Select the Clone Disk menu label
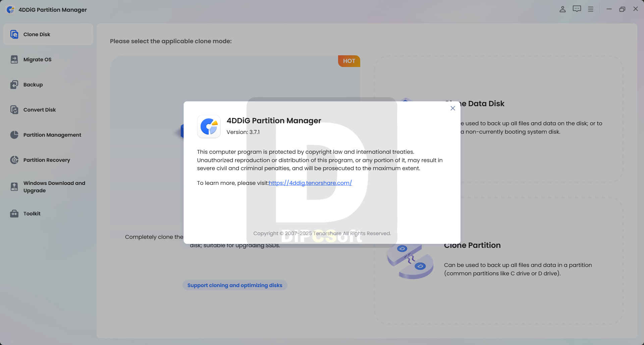The image size is (644, 345). point(37,34)
